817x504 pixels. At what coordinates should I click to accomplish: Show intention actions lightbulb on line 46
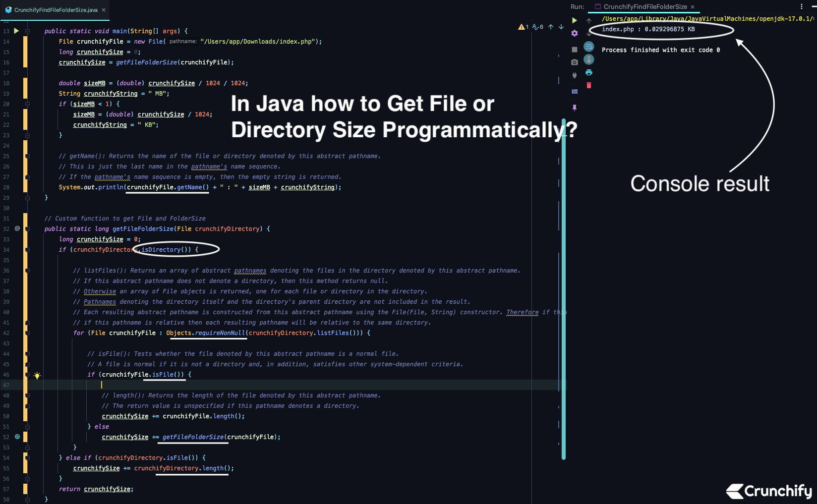click(37, 375)
